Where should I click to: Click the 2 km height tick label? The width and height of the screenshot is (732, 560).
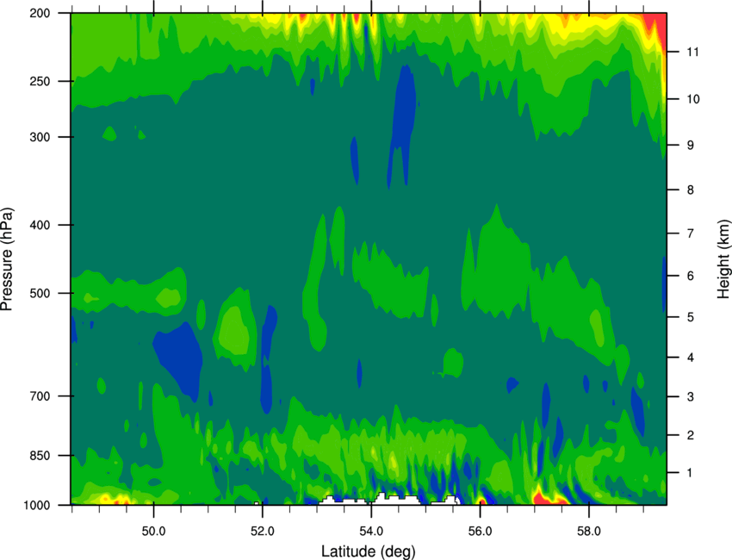[691, 435]
